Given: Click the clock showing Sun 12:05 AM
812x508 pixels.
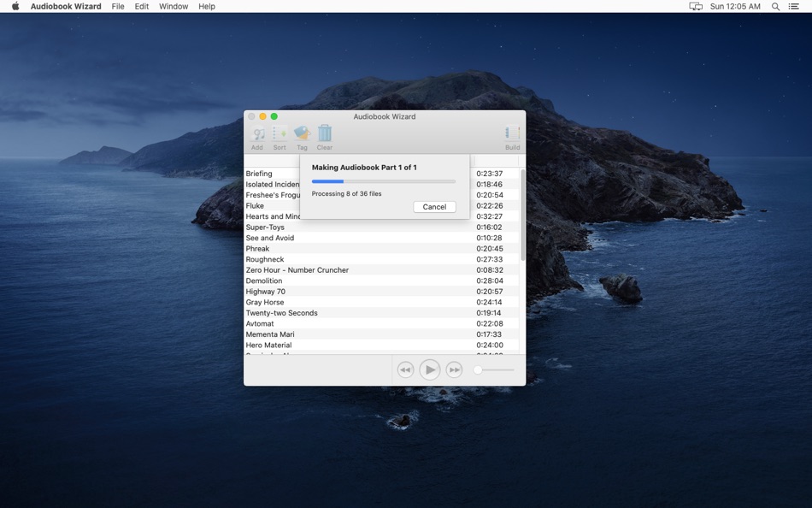Looking at the screenshot, I should click(x=735, y=6).
